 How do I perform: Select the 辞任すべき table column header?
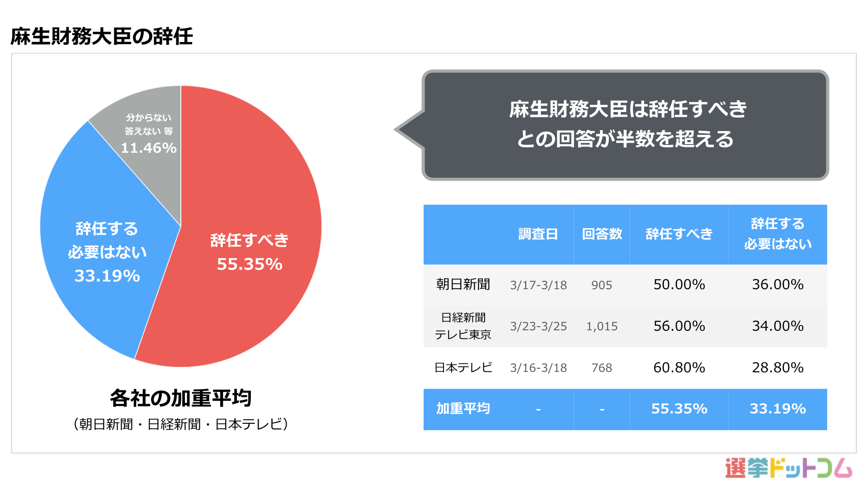pos(679,234)
